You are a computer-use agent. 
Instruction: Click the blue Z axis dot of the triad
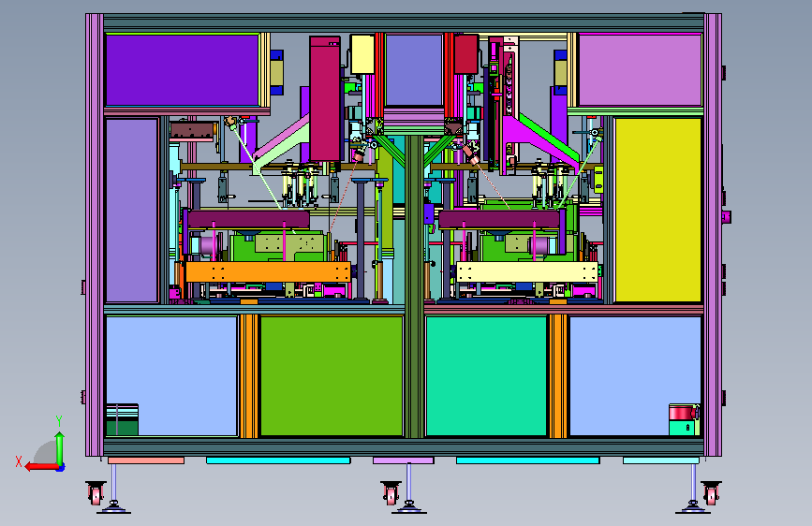[61, 468]
